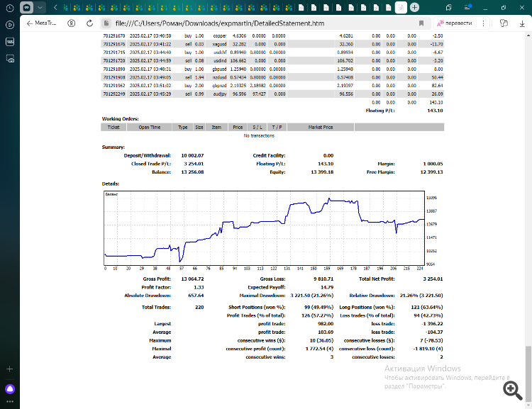Image resolution: width=532 pixels, height=409 pixels.
Task: Open the downloads arrow icon
Action: coord(522,23)
